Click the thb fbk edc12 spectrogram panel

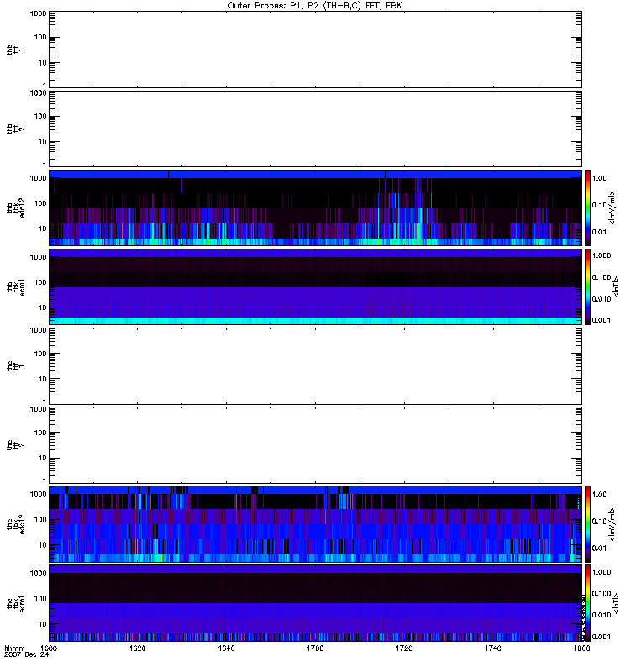[315, 207]
